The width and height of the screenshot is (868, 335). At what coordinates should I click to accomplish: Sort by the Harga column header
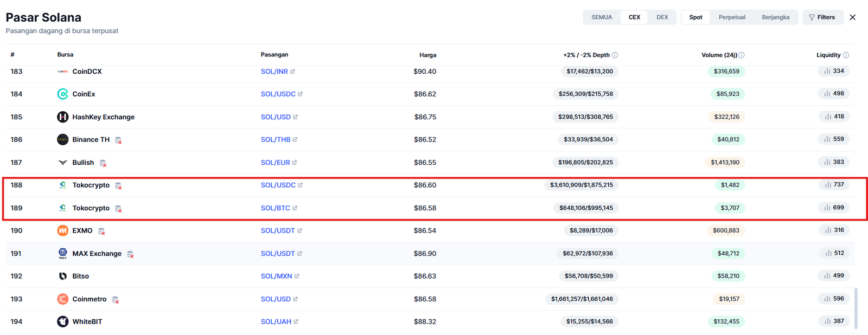point(427,55)
